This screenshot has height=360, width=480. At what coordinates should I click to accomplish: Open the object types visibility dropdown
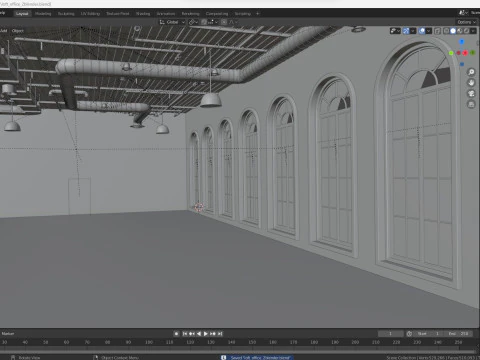pyautogui.click(x=395, y=31)
